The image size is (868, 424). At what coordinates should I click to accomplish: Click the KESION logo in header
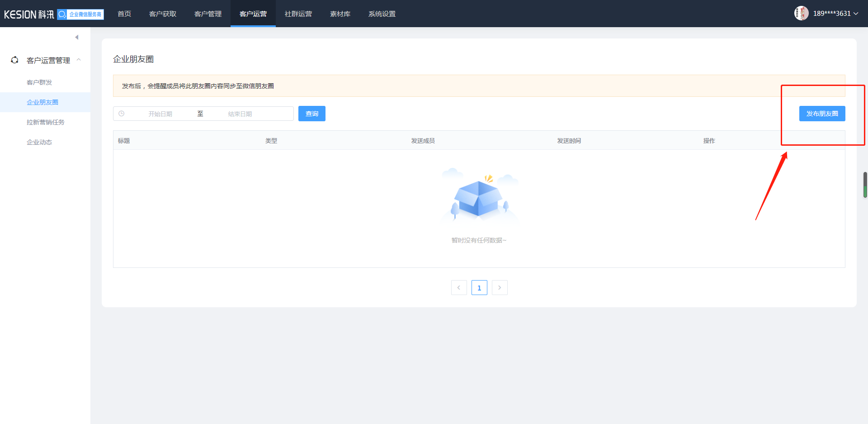(x=29, y=14)
